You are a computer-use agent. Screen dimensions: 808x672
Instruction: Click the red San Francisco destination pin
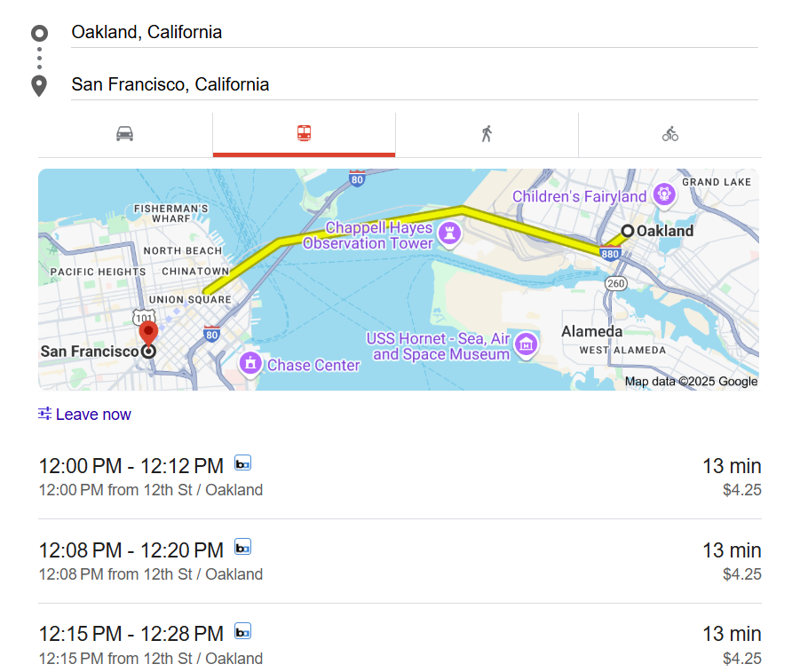pos(149,334)
